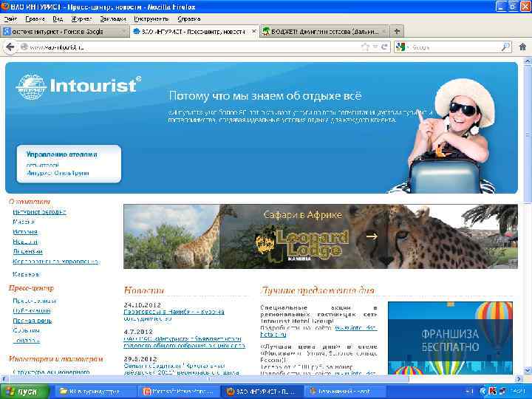Viewport: 532px width, 399px height.
Task: Open the Новости link in the sidebar
Action: [x=25, y=242]
